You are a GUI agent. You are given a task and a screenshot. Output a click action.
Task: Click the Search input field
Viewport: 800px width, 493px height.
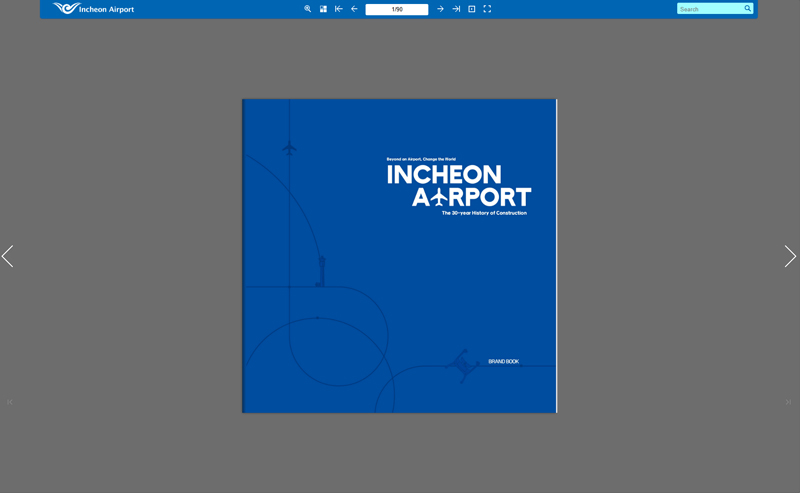(710, 9)
